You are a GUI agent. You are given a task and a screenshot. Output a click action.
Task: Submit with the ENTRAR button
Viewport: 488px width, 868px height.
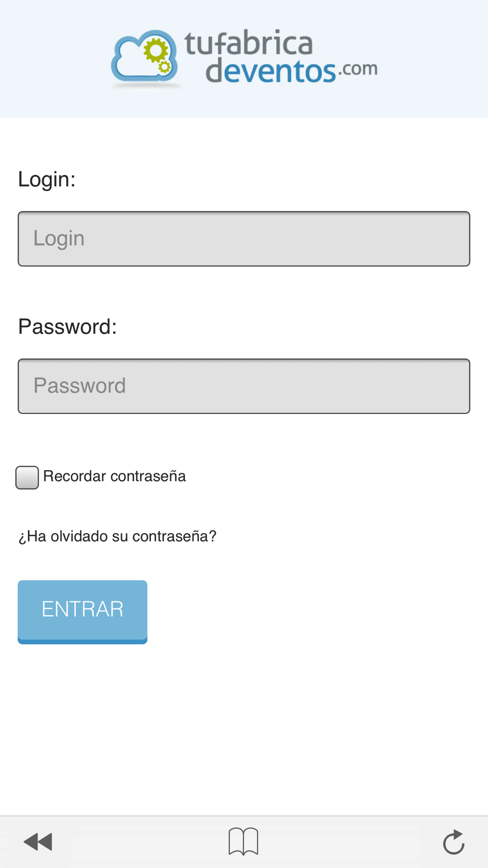tap(82, 612)
